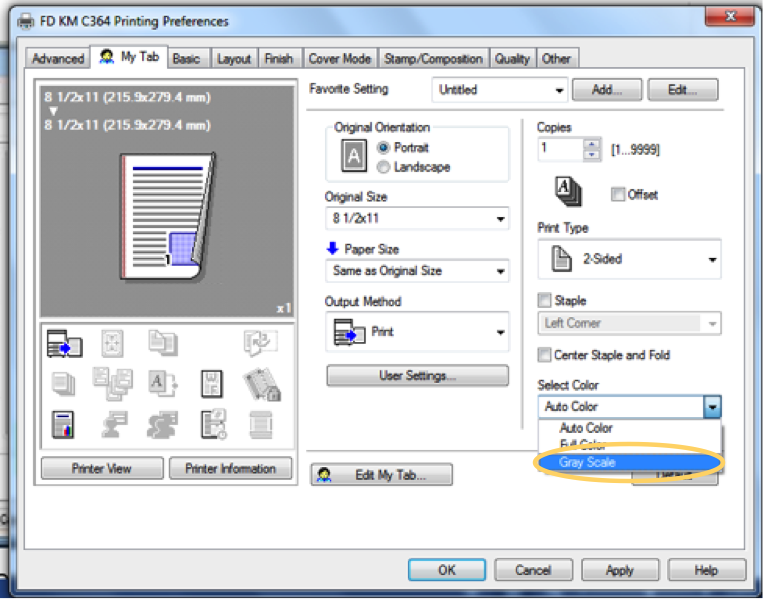Enable Center Staple and Fold
The image size is (766, 599).
pos(545,355)
